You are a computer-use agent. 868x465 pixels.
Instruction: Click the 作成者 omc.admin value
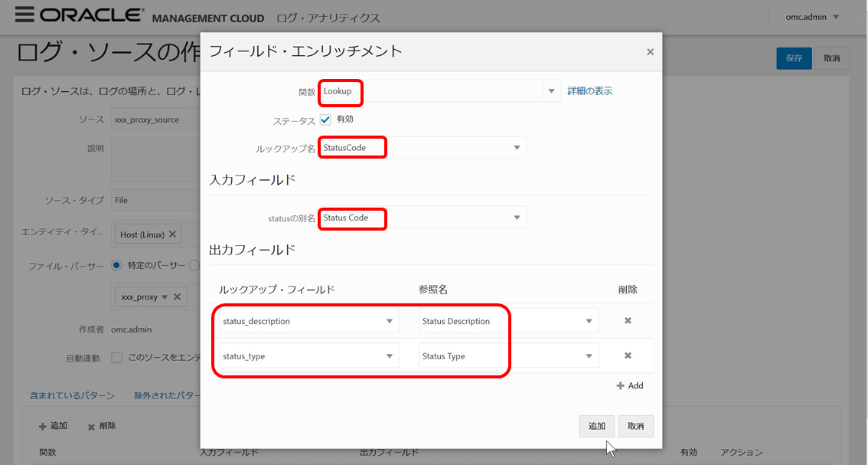coord(131,329)
